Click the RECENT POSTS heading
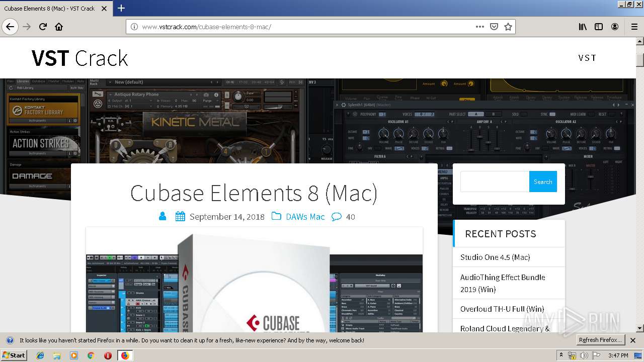The width and height of the screenshot is (644, 362). 501,234
